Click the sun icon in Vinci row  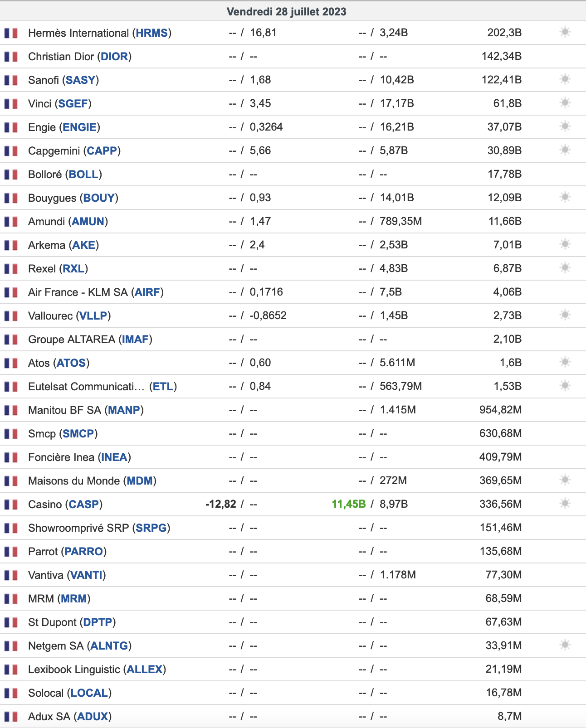(x=565, y=103)
